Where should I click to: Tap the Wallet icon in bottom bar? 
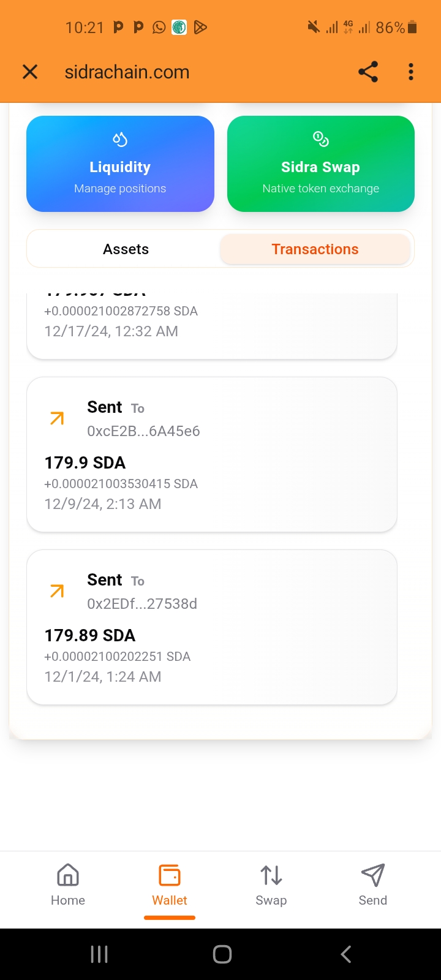coord(170,876)
